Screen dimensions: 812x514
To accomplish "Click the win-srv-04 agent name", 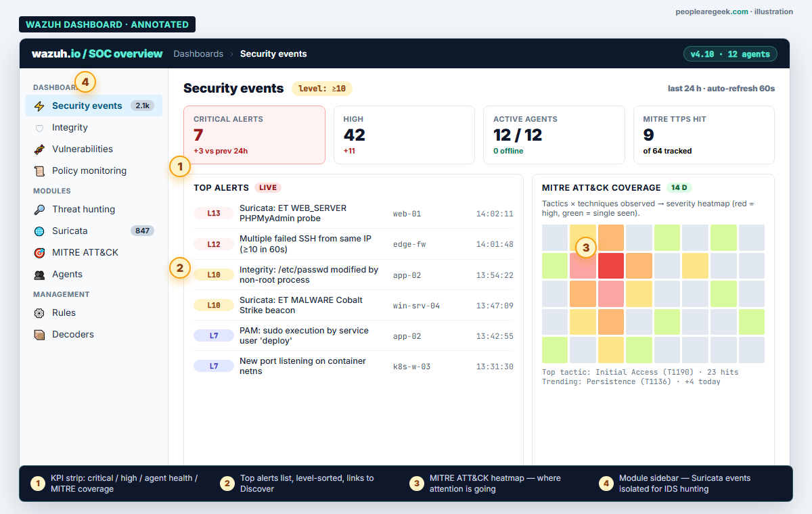I will (x=416, y=306).
